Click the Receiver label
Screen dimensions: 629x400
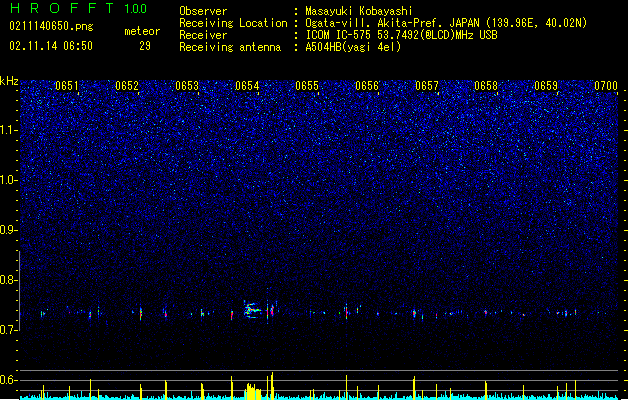pos(203,35)
